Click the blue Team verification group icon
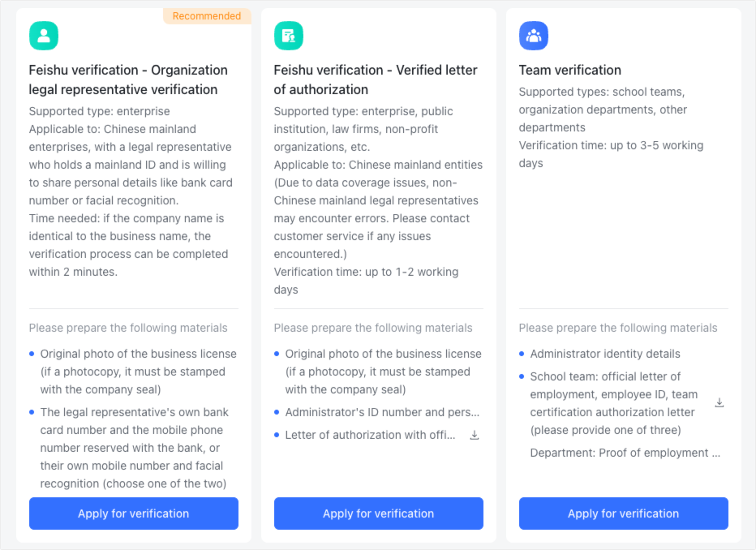756x550 pixels. [534, 36]
